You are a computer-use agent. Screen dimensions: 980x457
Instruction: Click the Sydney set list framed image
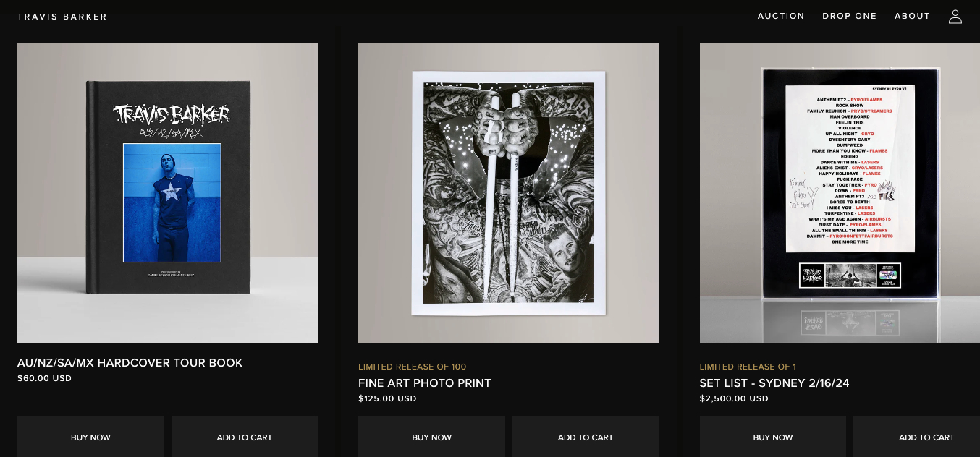pyautogui.click(x=840, y=193)
